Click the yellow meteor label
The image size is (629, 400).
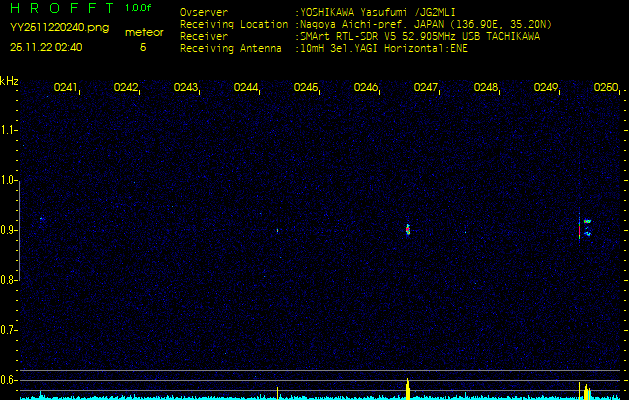[x=142, y=33]
